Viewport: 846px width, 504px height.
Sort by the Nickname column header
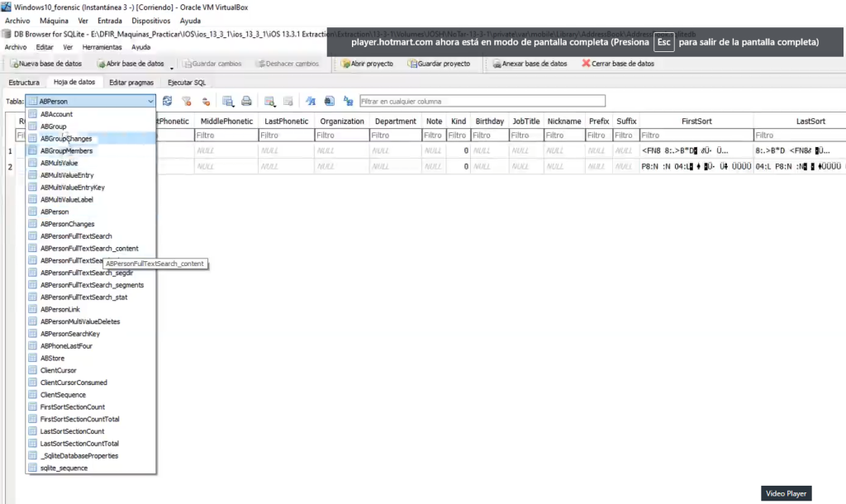point(563,121)
